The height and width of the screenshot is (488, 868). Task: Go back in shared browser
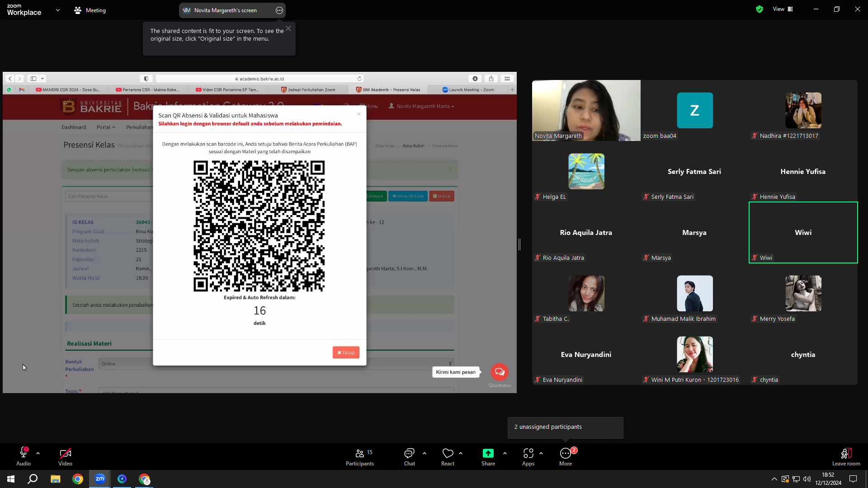tap(10, 79)
